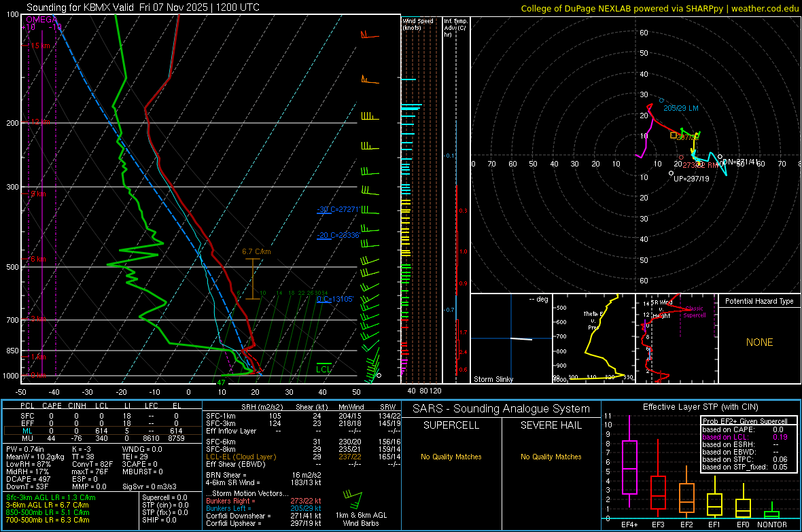Click the SUPERCELL column header
This screenshot has width=802, height=532.
(x=451, y=425)
